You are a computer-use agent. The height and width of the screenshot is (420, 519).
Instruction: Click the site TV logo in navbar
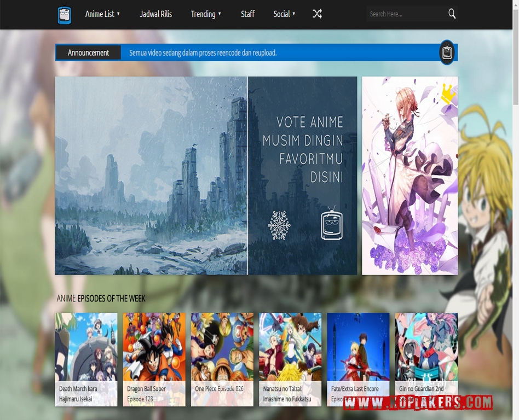64,14
